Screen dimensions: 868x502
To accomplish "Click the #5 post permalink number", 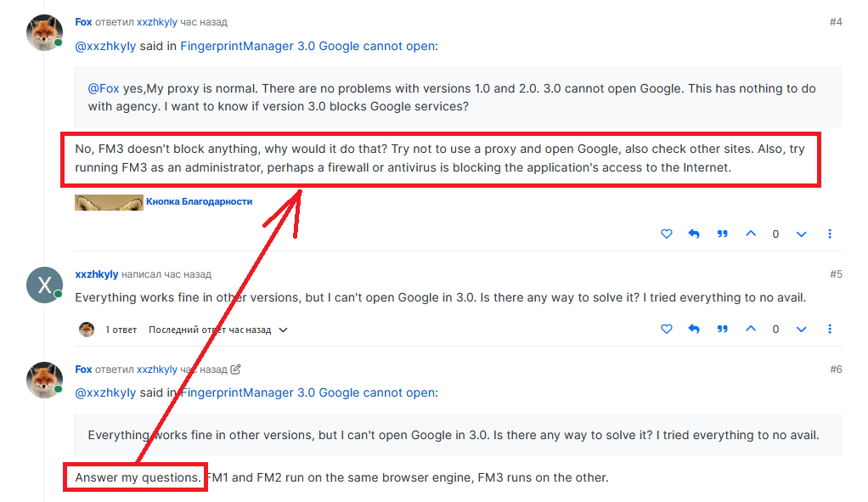I will coord(835,274).
